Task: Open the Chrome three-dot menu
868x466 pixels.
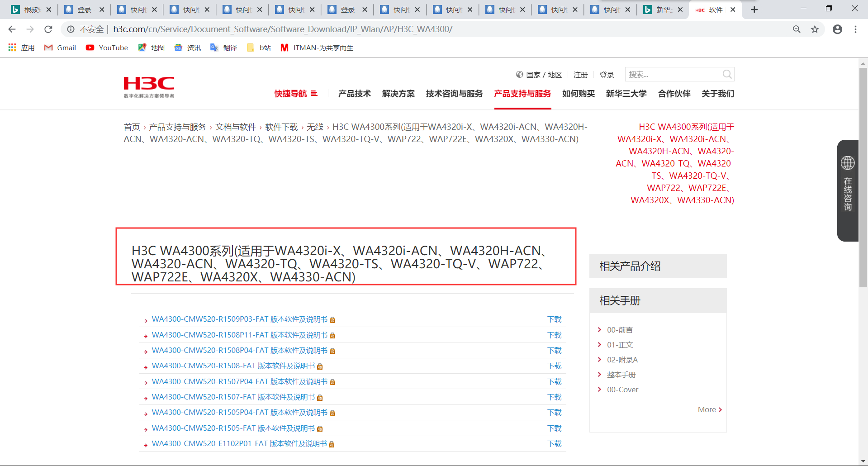Action: 855,29
